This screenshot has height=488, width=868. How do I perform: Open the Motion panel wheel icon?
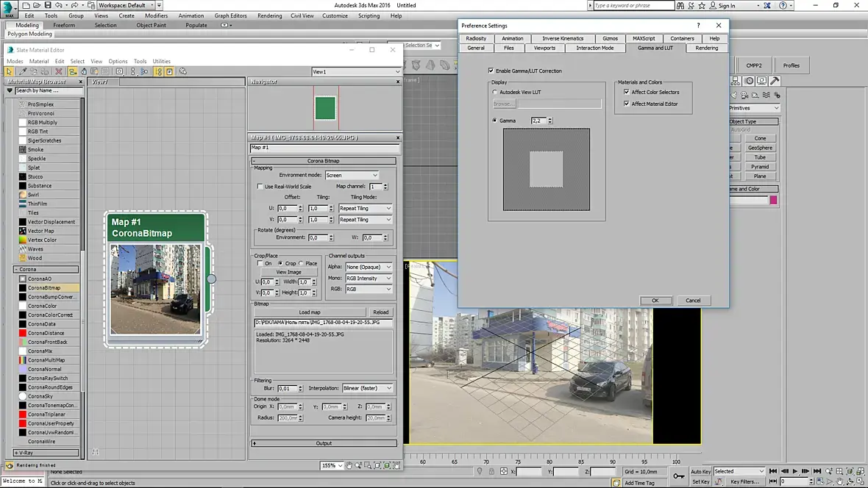750,81
